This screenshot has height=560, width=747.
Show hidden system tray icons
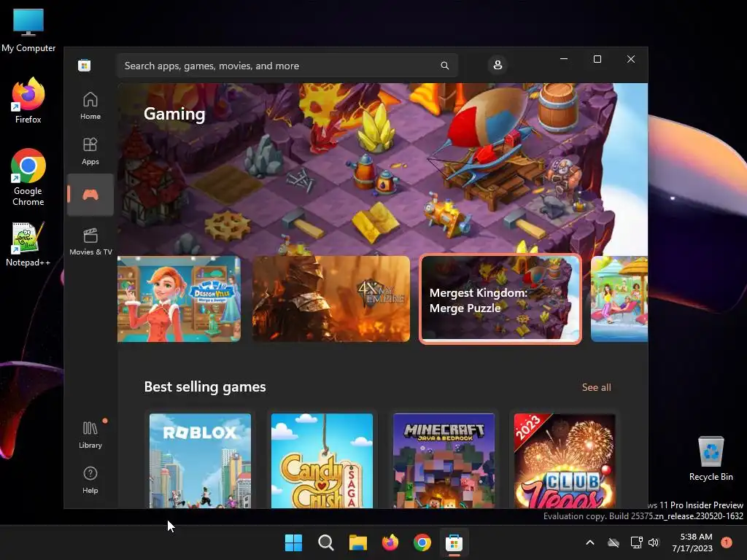coord(589,542)
